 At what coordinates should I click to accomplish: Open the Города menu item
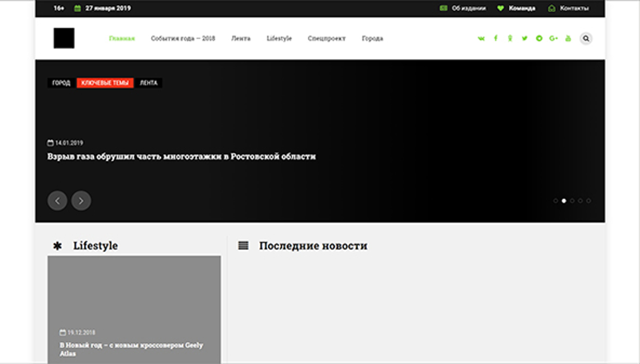(372, 38)
